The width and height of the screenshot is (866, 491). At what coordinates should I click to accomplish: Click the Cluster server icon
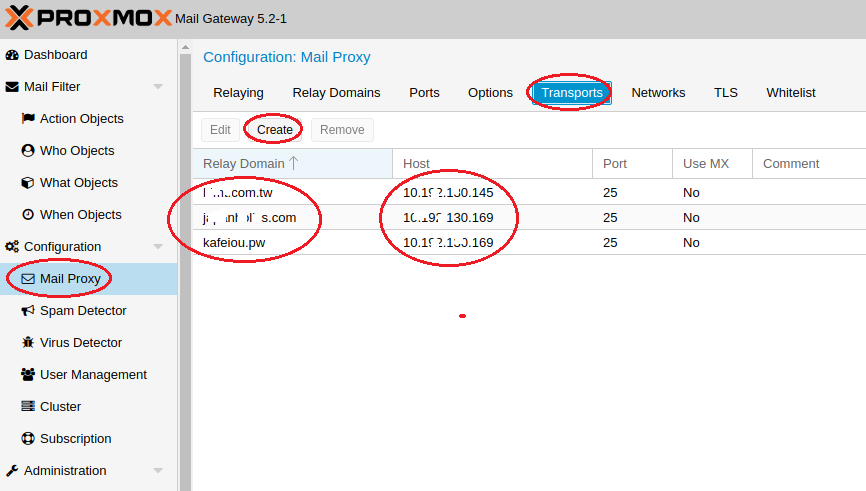[x=28, y=406]
